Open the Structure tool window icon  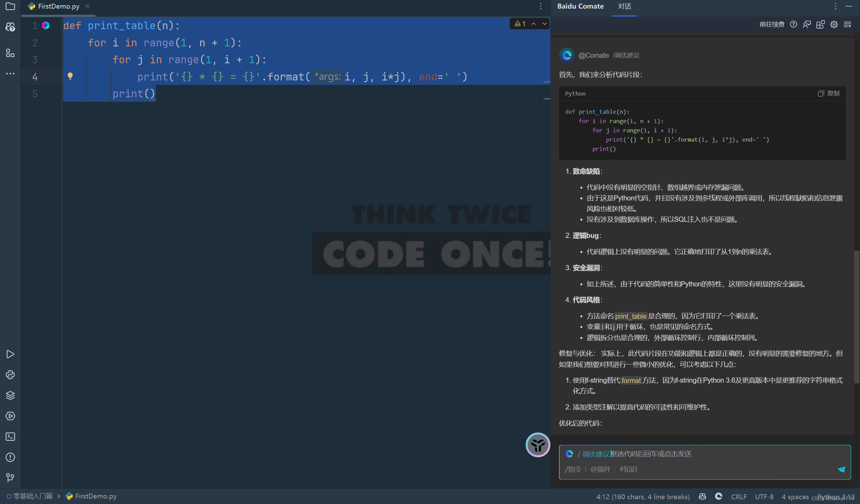tap(10, 53)
